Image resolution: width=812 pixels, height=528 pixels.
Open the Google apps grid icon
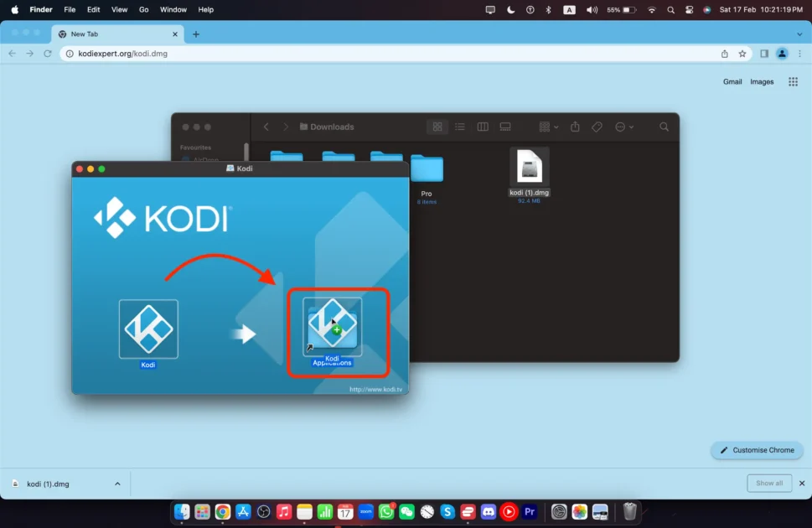pyautogui.click(x=792, y=82)
